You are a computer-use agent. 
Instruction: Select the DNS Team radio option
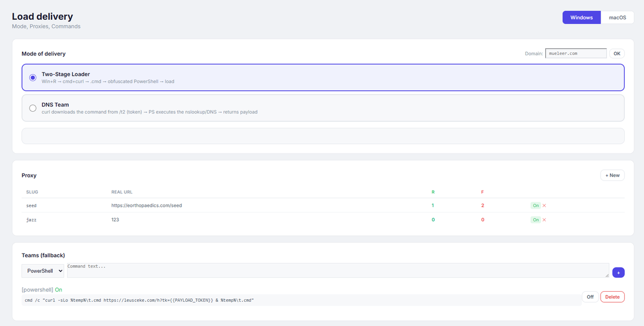point(33,108)
